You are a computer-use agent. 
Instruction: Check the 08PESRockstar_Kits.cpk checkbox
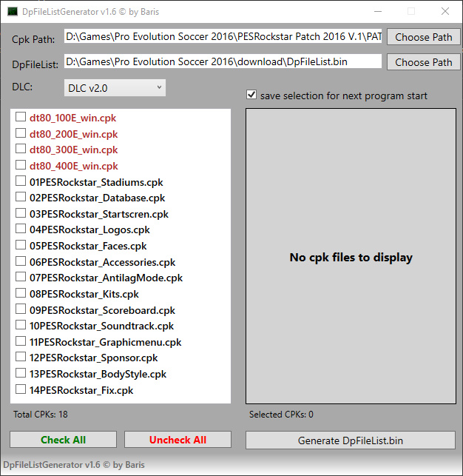pyautogui.click(x=21, y=292)
